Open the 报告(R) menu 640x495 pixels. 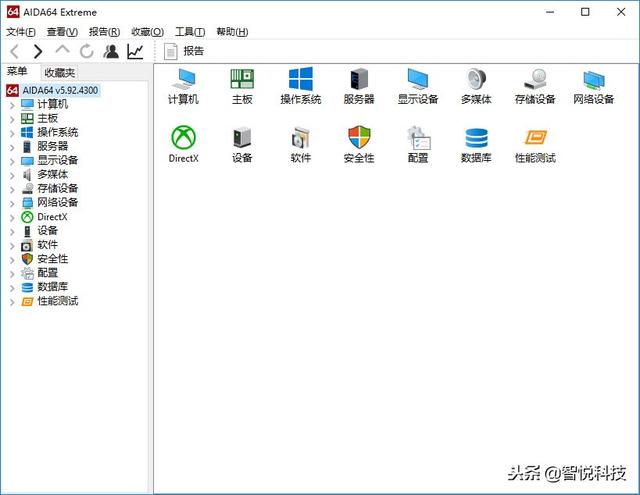tap(104, 32)
